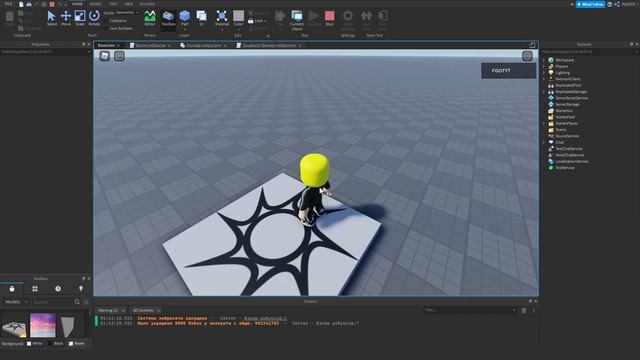Open top-right viewport menu icon
The height and width of the screenshot is (360, 640).
tap(527, 56)
